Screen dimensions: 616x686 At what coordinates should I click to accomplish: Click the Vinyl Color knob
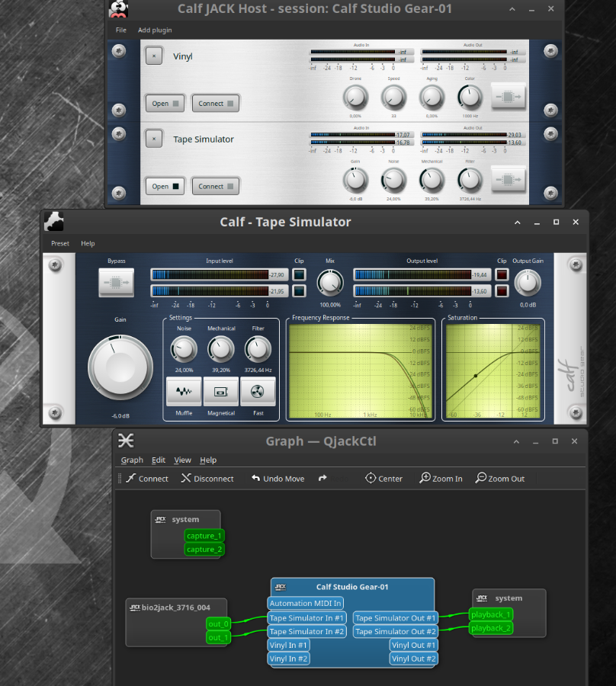(x=470, y=97)
